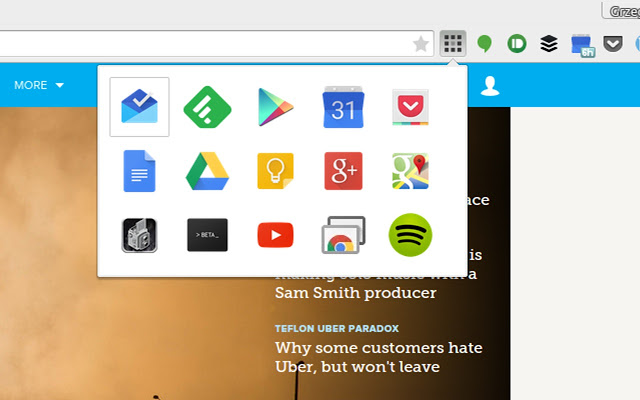Close the apps launcher grid extension button
Screen dimensions: 640x400
pos(453,43)
